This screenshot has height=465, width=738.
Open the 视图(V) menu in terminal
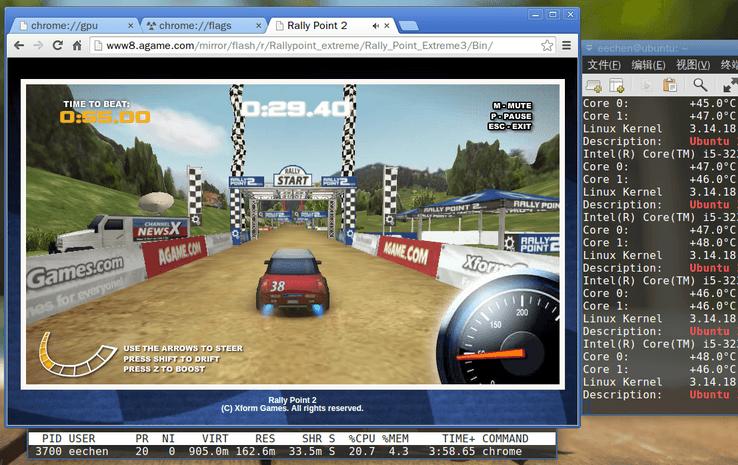(693, 65)
